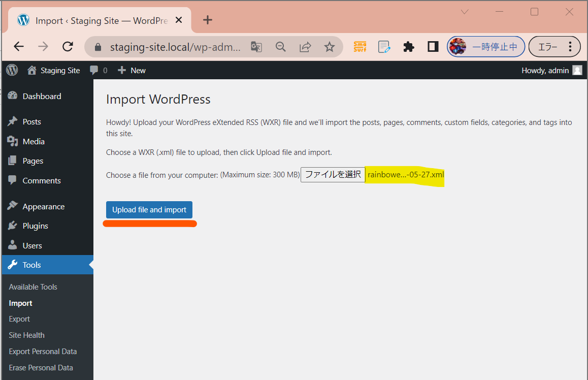Maximize the browser window
The width and height of the screenshot is (588, 380).
(x=534, y=12)
